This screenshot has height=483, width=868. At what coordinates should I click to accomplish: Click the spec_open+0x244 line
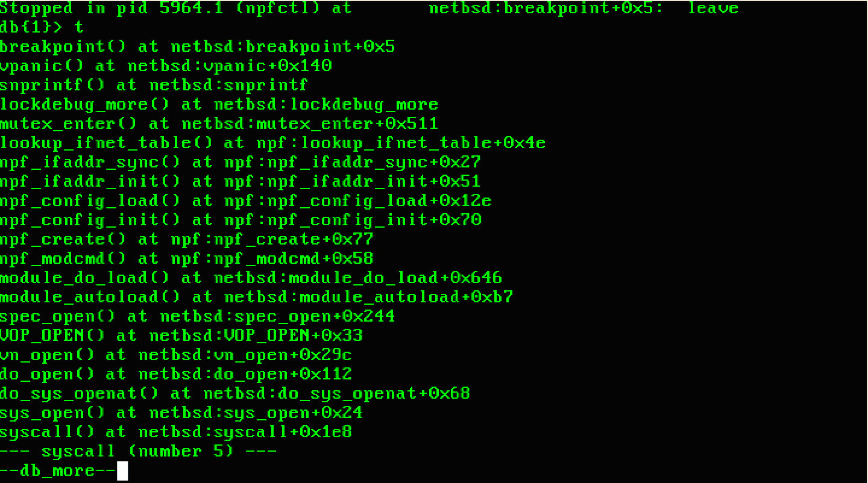point(198,316)
